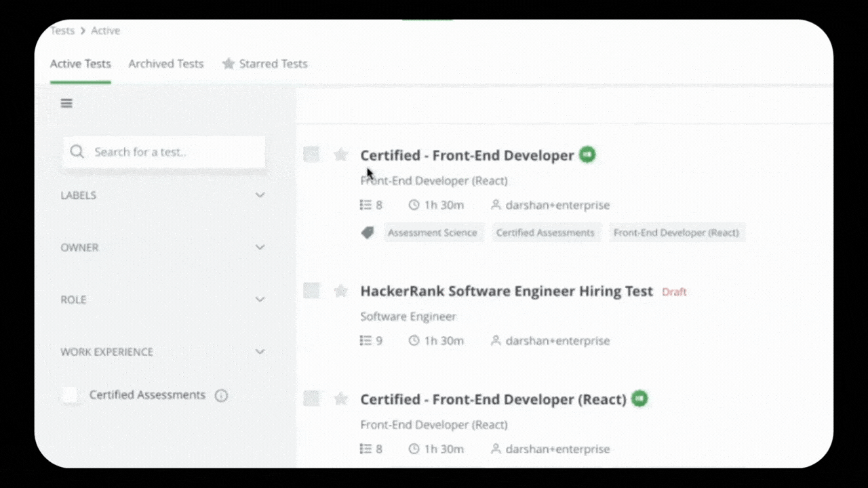Click clock icon in first Front-End Developer test

414,205
